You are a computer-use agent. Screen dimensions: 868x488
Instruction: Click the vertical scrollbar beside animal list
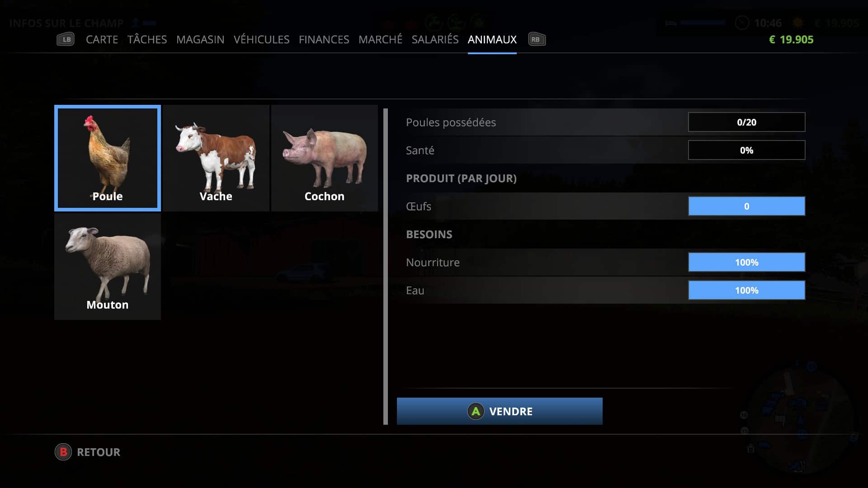click(x=386, y=267)
